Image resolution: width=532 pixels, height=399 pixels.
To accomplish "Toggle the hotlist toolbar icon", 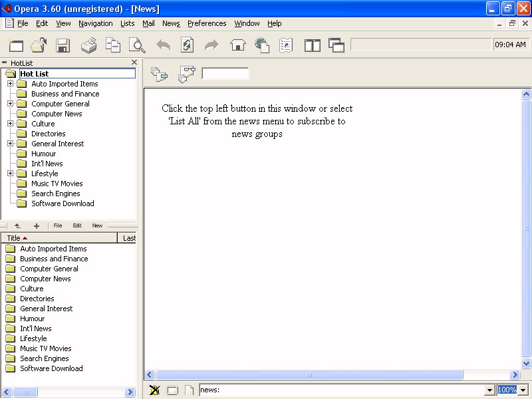I will pyautogui.click(x=286, y=45).
